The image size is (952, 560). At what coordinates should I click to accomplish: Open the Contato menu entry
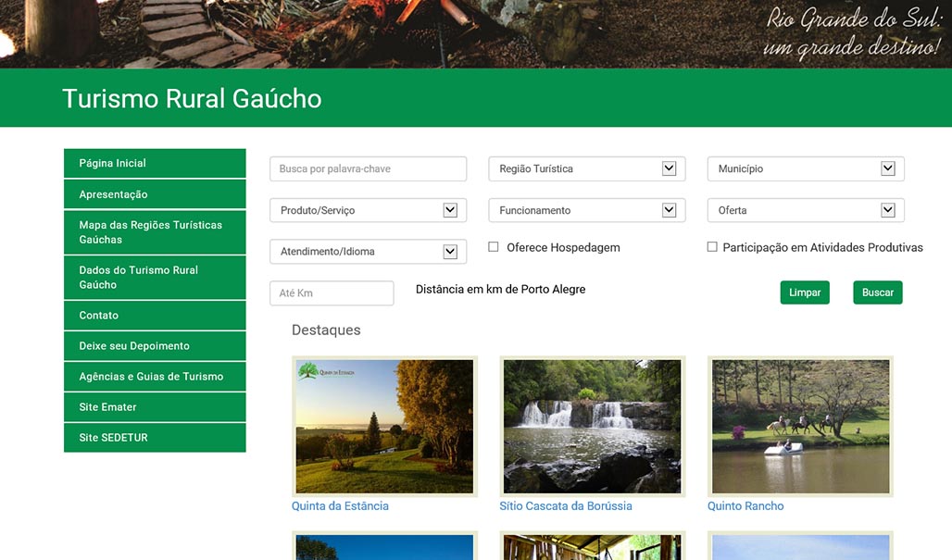click(x=155, y=316)
